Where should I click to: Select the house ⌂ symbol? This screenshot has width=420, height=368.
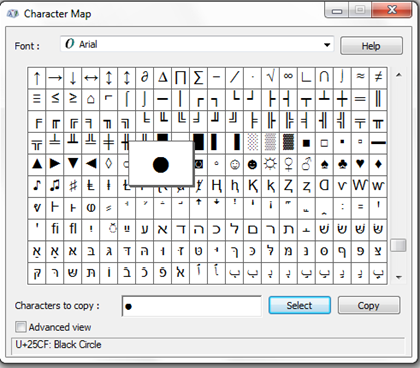tap(91, 99)
